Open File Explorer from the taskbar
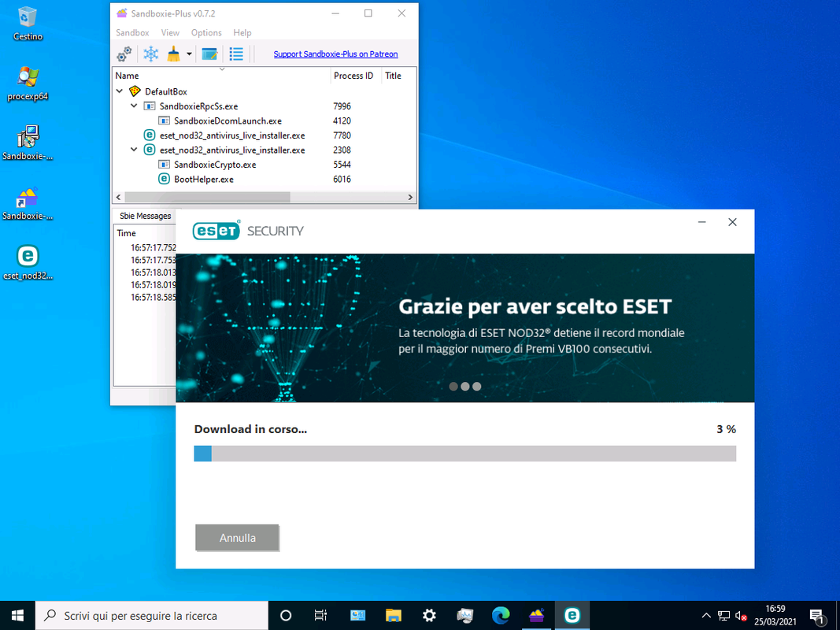This screenshot has width=840, height=630. tap(393, 616)
